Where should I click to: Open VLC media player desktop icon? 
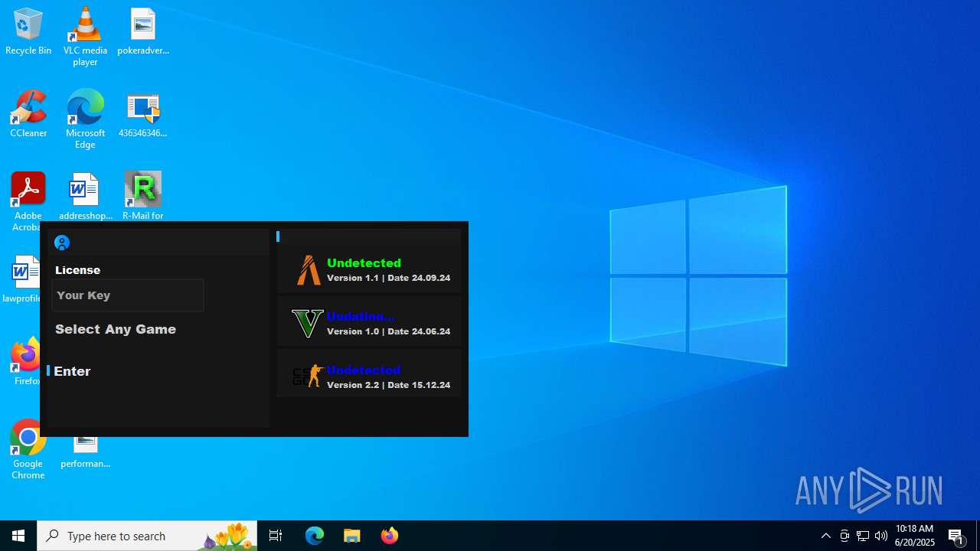pos(85,37)
